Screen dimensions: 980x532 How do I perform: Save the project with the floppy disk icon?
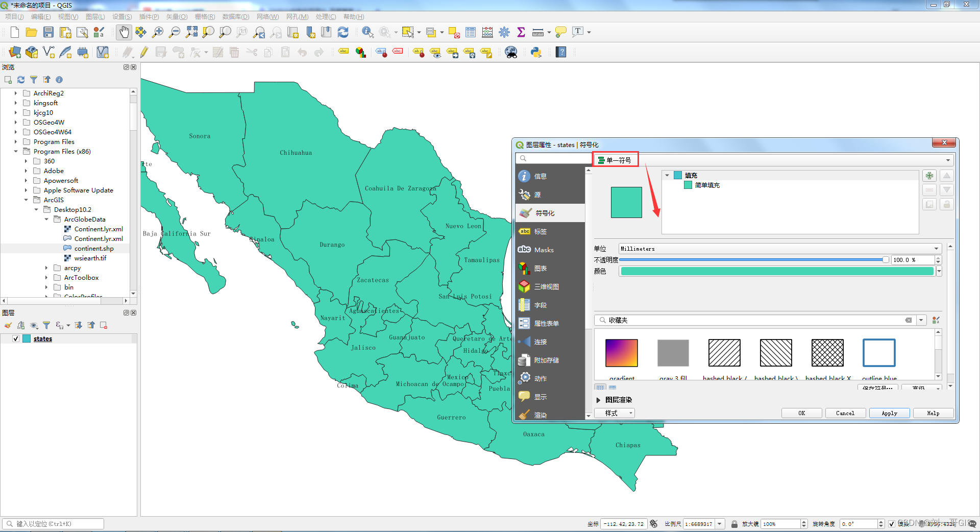click(48, 32)
